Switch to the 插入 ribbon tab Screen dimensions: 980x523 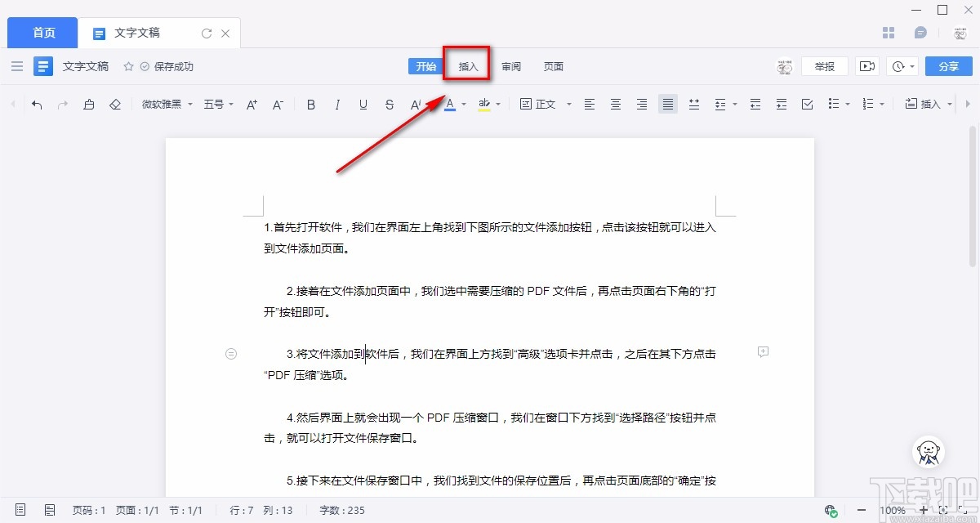466,66
